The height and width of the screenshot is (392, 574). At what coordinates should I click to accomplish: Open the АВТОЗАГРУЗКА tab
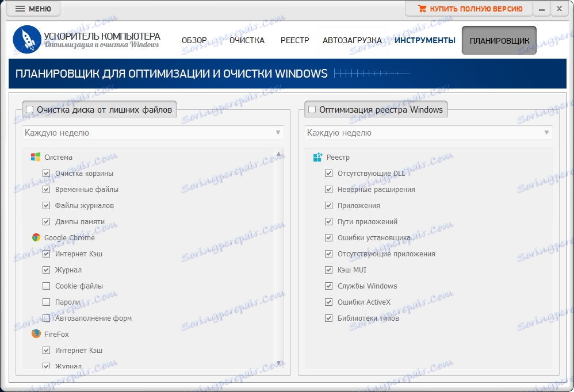tap(352, 41)
